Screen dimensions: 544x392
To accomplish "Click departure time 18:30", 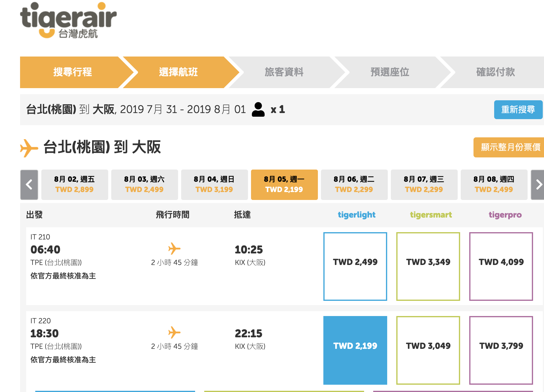I will (44, 334).
